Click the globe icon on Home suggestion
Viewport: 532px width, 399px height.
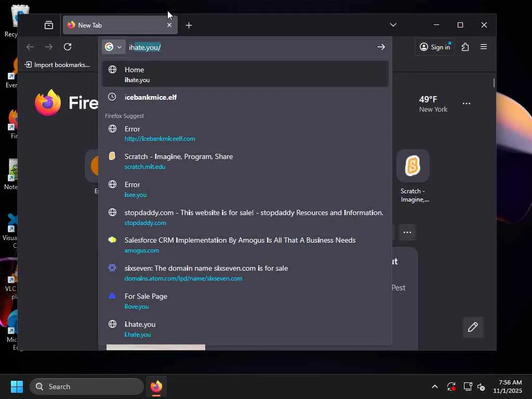click(x=112, y=70)
